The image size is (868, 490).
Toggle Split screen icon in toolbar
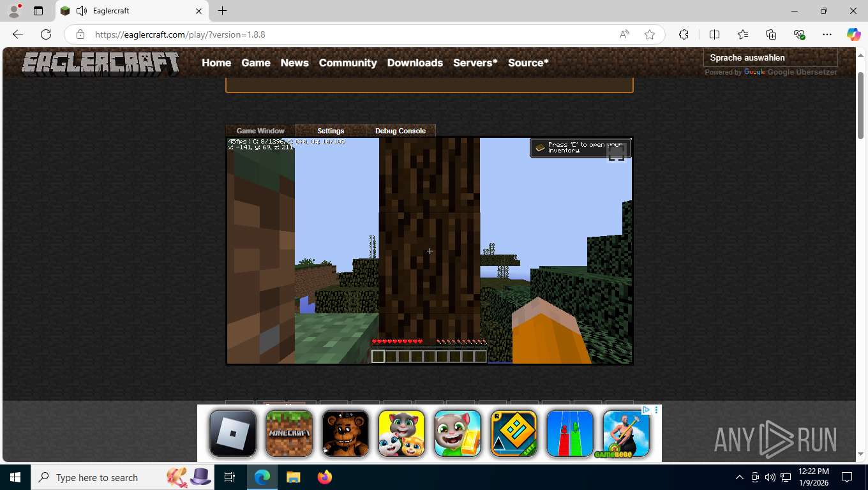[x=714, y=34]
